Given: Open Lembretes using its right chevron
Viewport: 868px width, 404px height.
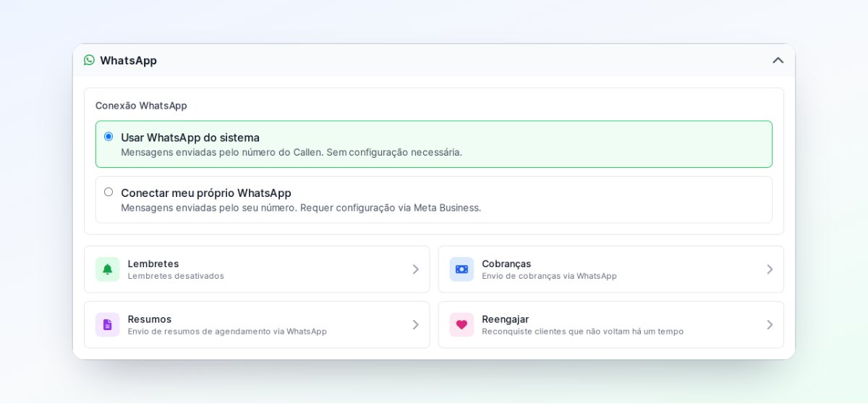Looking at the screenshot, I should [x=415, y=269].
